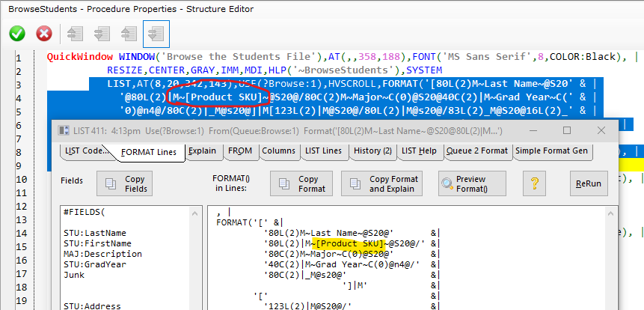The height and width of the screenshot is (310, 644).
Task: Open the History (2) tab
Action: [372, 151]
